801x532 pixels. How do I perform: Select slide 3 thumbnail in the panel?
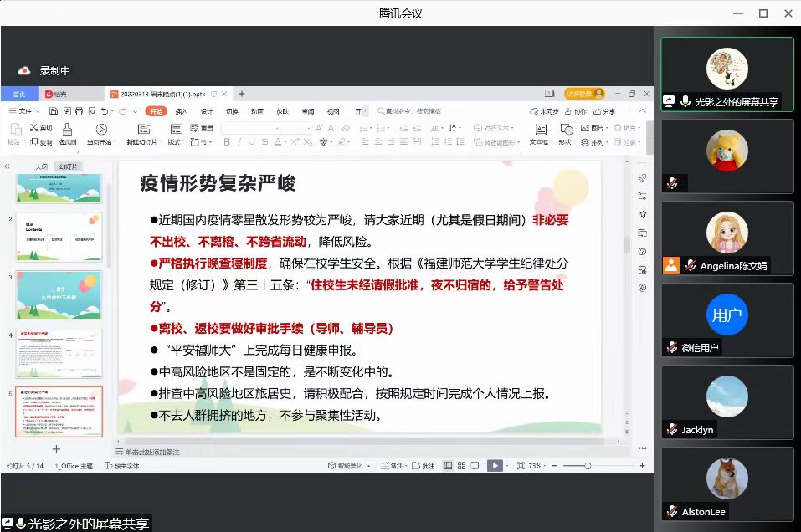coord(59,294)
